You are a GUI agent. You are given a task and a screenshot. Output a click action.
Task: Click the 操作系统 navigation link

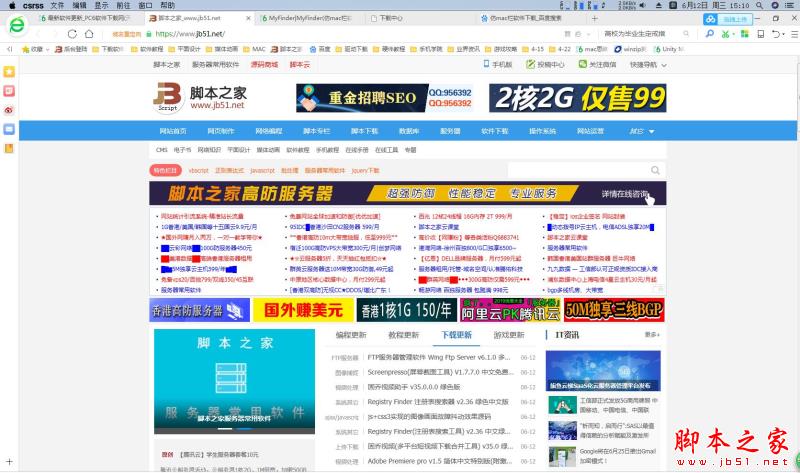point(542,131)
